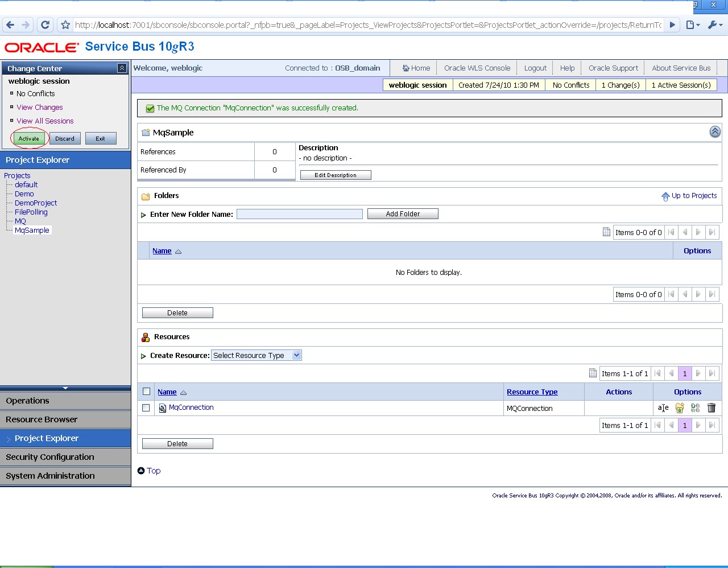The width and height of the screenshot is (728, 568).
Task: Click the down arrow on the left panel splitter
Action: [65, 388]
